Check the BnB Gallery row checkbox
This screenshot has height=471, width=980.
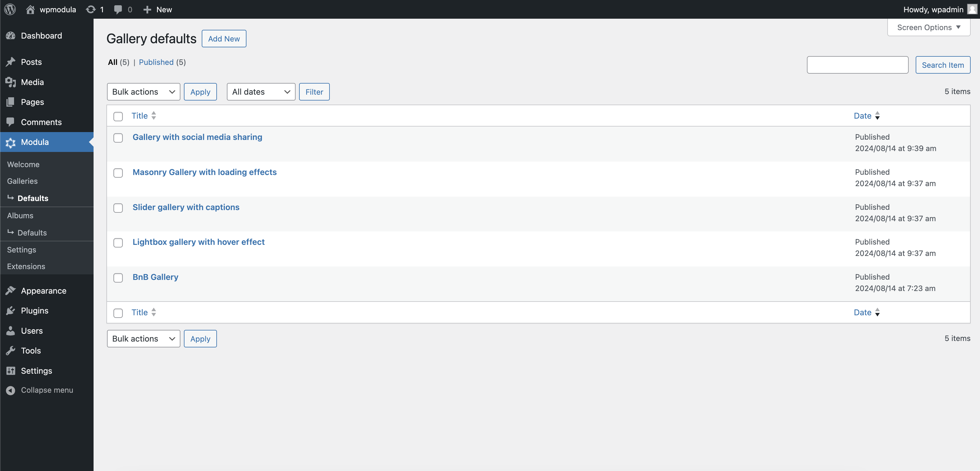click(118, 278)
